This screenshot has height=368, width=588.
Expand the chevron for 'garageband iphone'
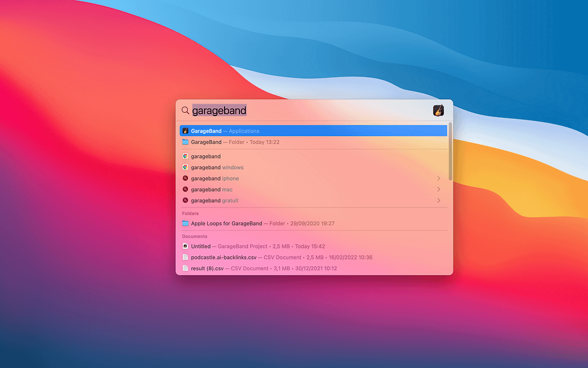click(x=438, y=178)
